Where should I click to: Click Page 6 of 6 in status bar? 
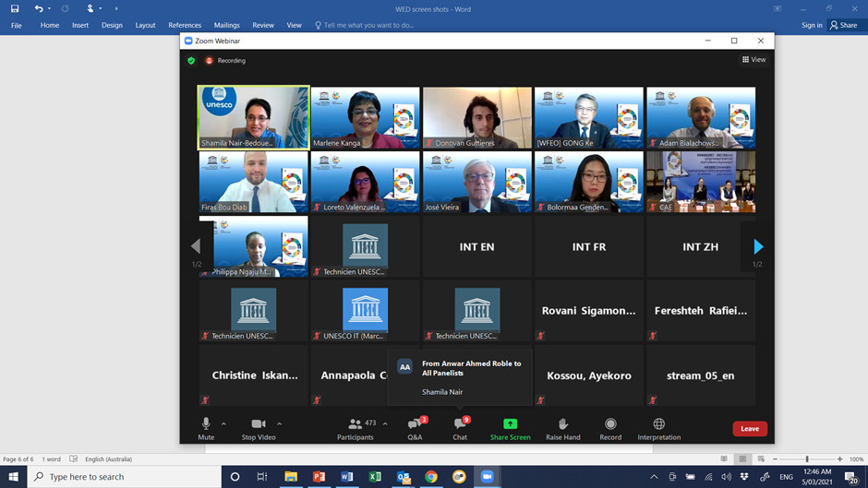18,459
